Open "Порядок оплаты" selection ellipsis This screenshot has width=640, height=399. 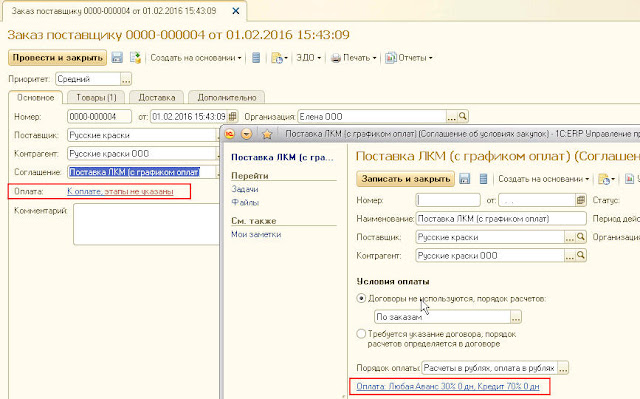click(563, 368)
